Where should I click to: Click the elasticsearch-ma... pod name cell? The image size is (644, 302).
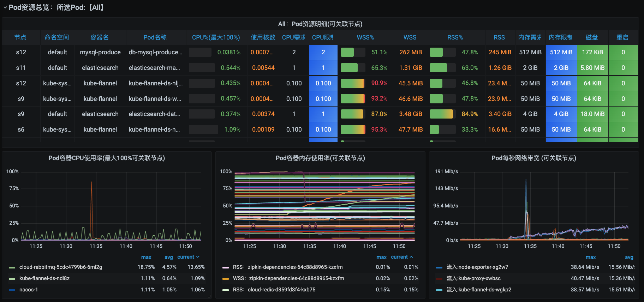click(x=156, y=68)
